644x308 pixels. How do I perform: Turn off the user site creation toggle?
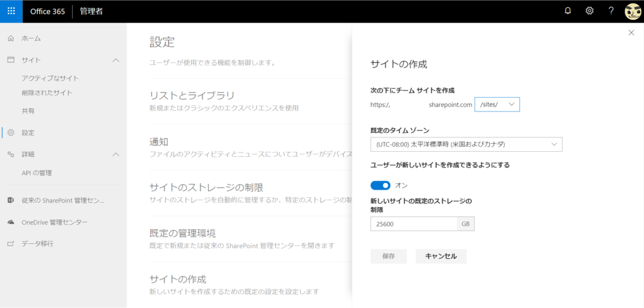pyautogui.click(x=380, y=185)
